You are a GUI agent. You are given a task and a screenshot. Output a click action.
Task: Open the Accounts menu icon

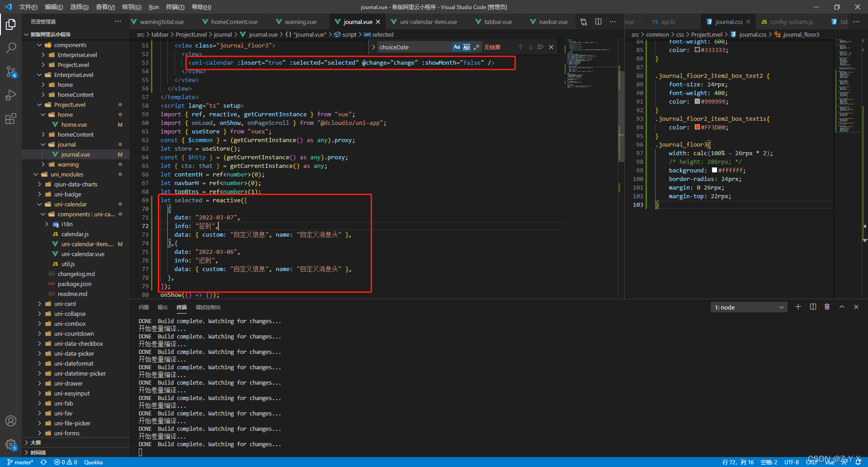[x=11, y=421]
